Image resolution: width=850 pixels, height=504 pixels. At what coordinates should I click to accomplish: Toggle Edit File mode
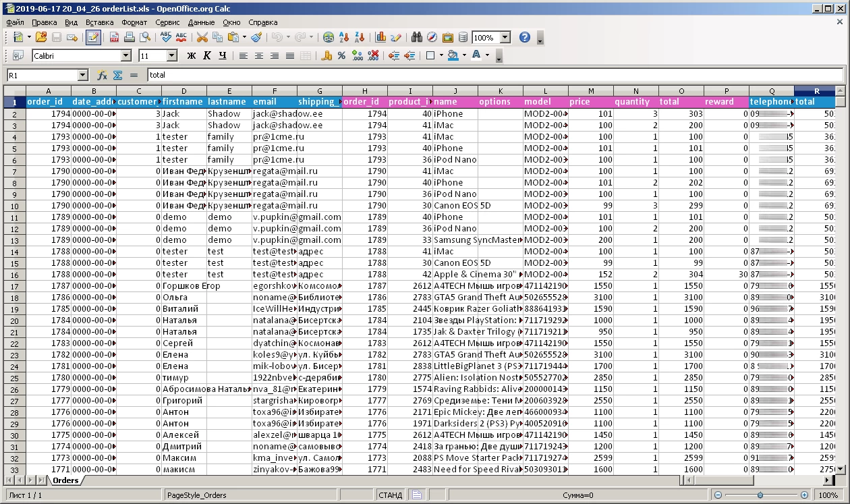point(93,38)
